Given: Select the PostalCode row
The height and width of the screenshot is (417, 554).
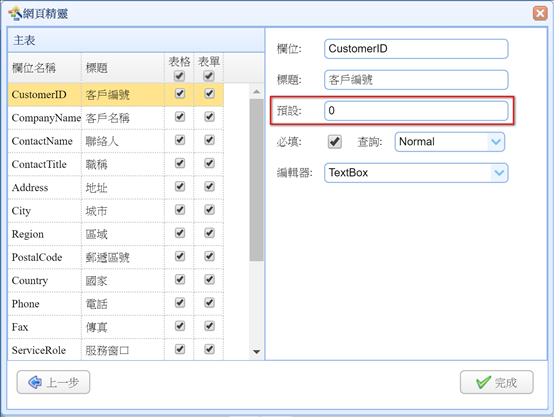Looking at the screenshot, I should point(116,257).
